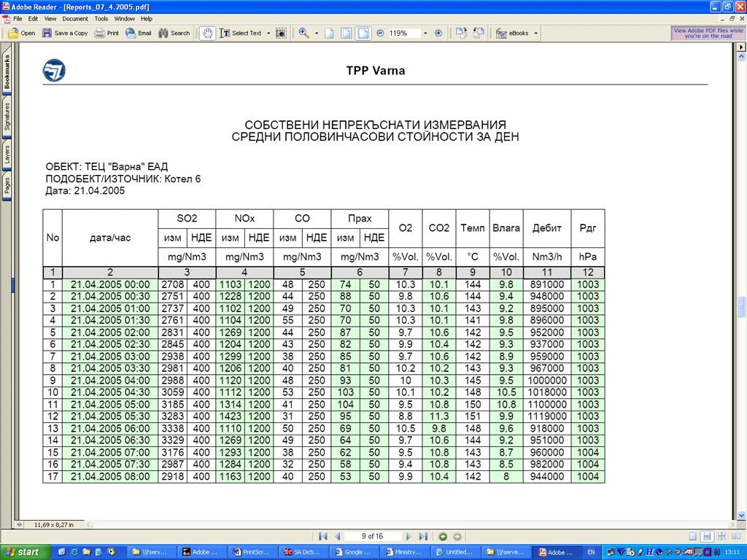Viewport: 747px width, 560px height.
Task: Expand the Select Text tool dropdown
Action: tap(268, 33)
